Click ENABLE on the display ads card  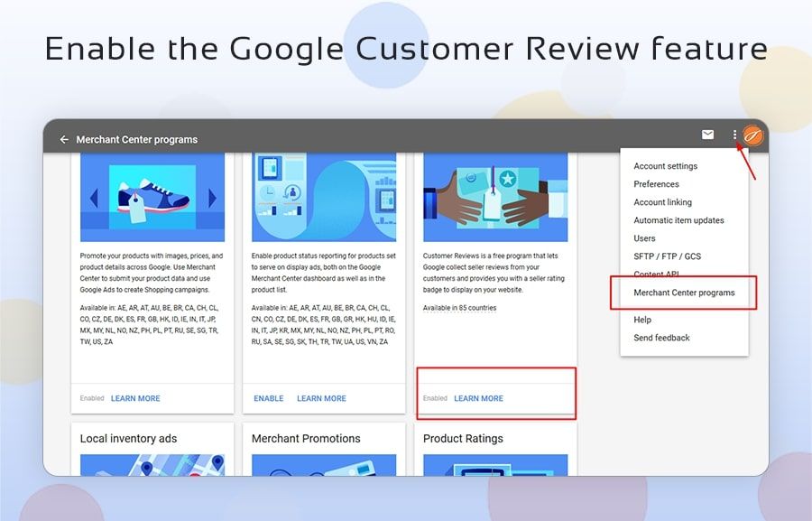click(268, 398)
